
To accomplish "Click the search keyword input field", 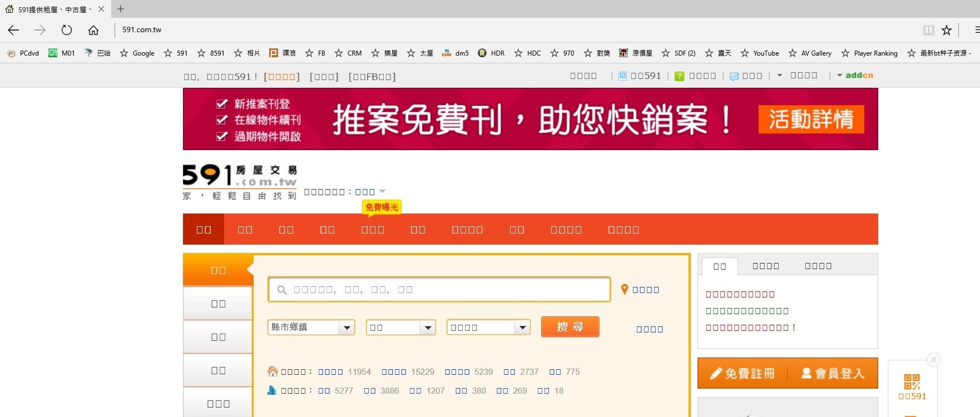I will (439, 290).
